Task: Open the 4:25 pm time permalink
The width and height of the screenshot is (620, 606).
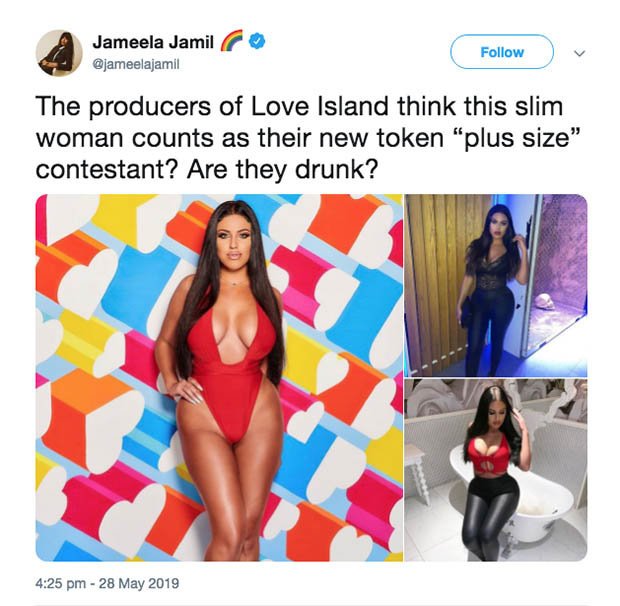Action: (x=60, y=583)
